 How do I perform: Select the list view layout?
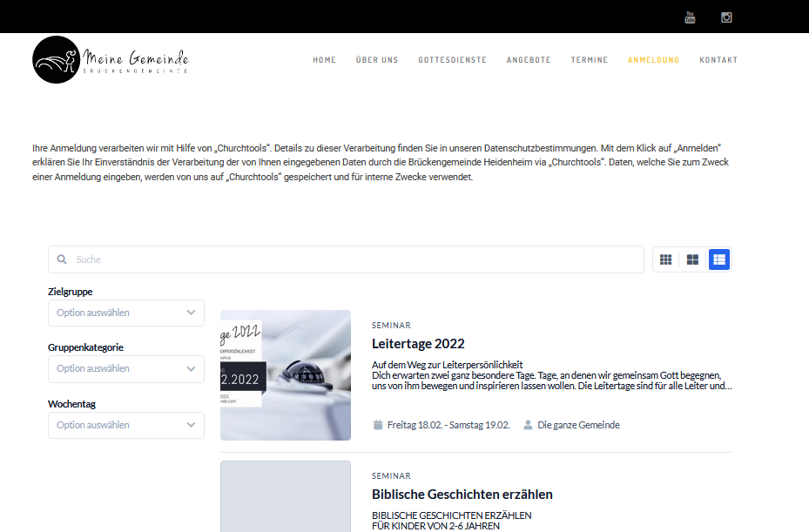tap(719, 259)
